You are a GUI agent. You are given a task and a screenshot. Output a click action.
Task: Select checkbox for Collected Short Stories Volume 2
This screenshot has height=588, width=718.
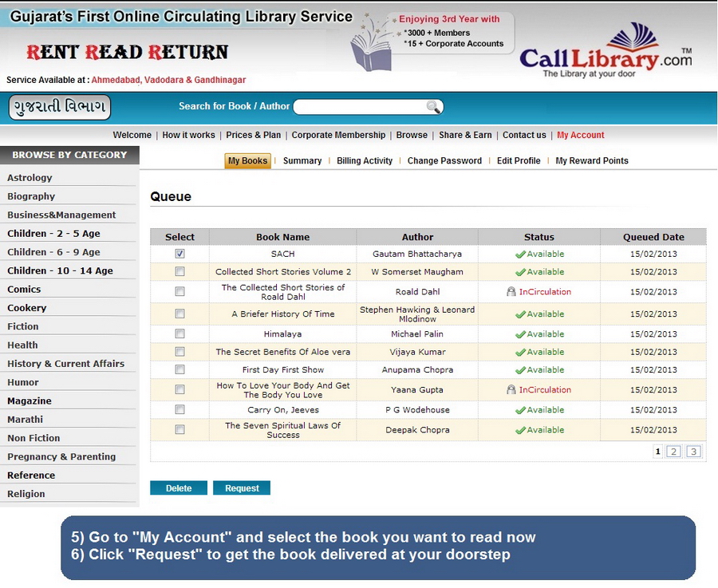179,271
